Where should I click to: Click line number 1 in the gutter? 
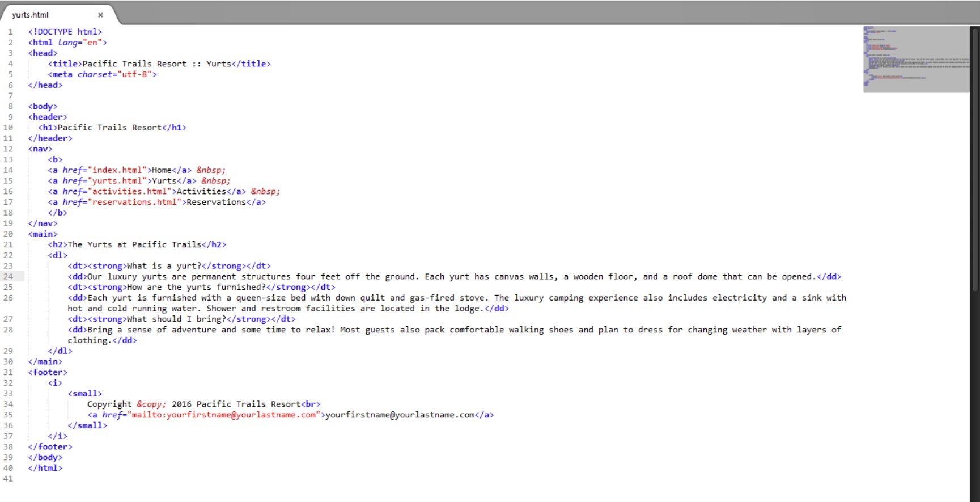coord(10,32)
